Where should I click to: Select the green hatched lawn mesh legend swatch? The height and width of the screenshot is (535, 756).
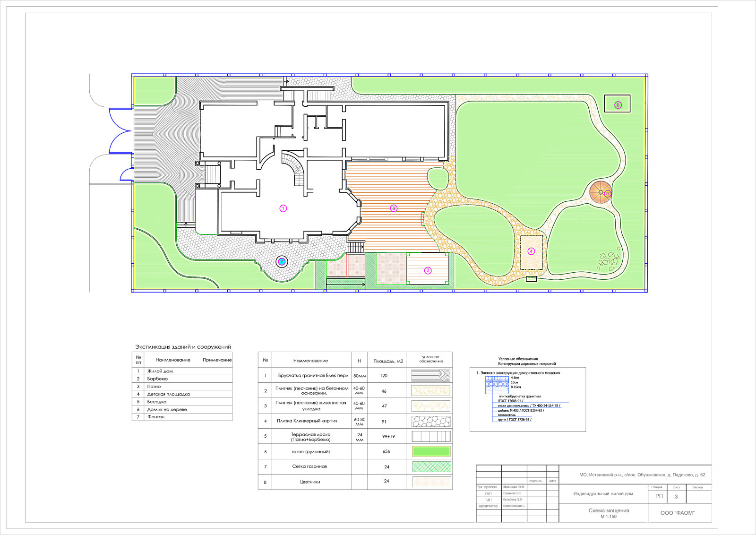pyautogui.click(x=431, y=467)
